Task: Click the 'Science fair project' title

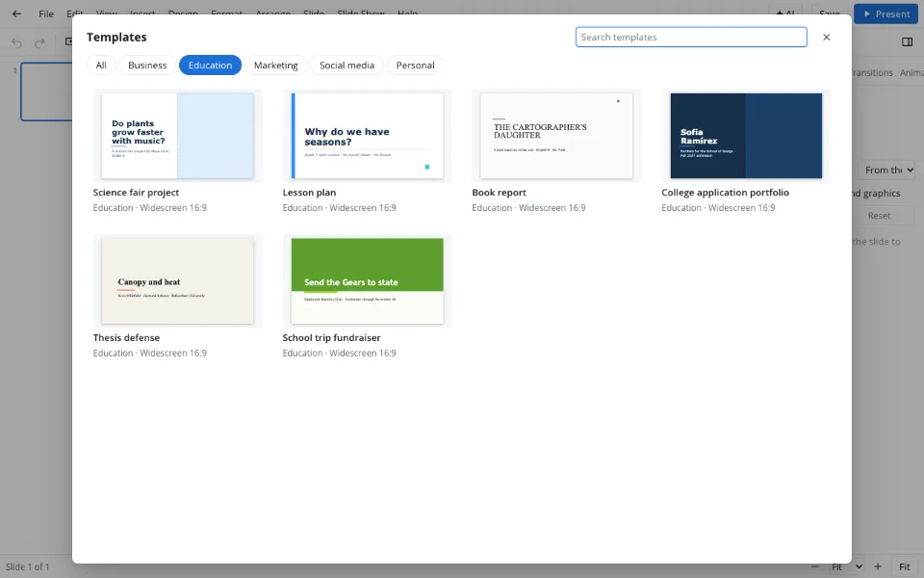Action: tap(136, 193)
